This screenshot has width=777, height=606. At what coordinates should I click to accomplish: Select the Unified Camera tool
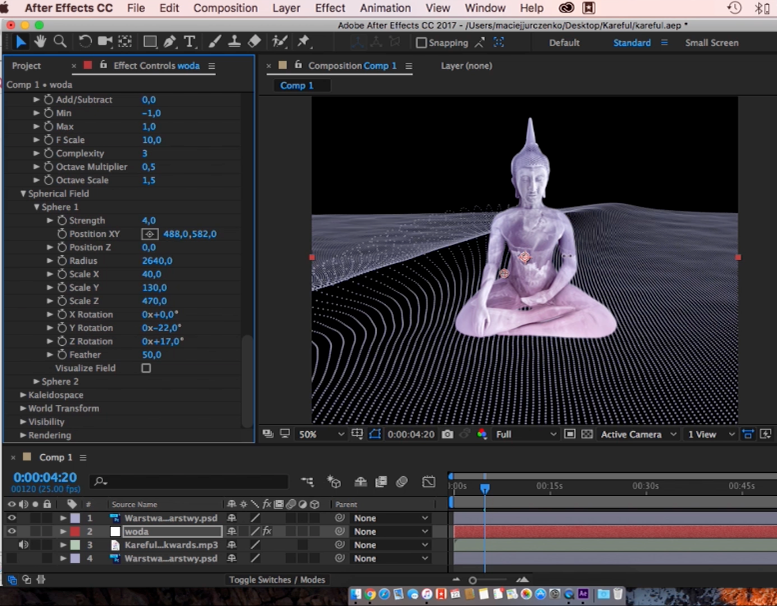105,42
